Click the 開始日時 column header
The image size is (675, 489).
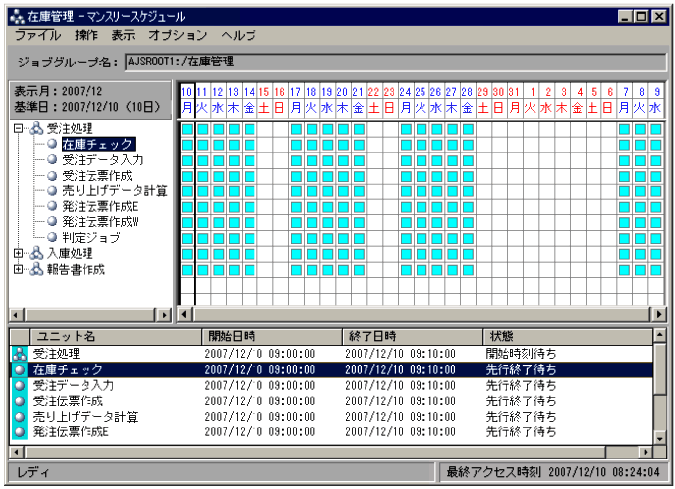[x=272, y=336]
